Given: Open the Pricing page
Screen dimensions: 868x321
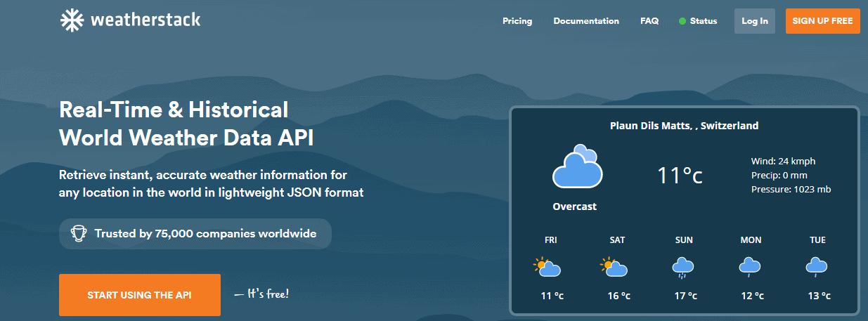Looking at the screenshot, I should (517, 21).
